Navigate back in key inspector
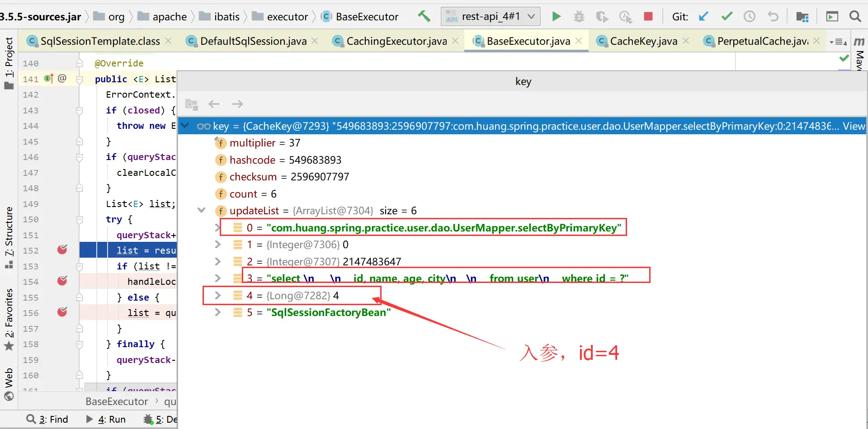Image resolution: width=868 pixels, height=429 pixels. coord(214,104)
